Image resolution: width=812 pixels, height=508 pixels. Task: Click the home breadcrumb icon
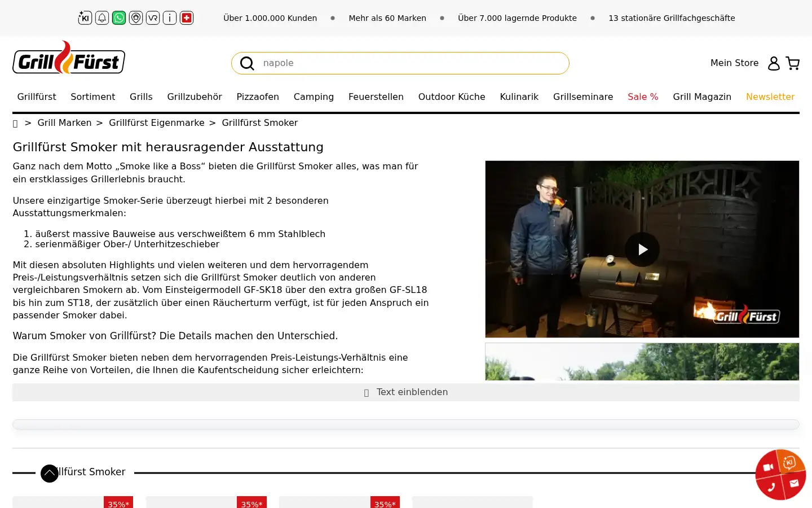pos(15,123)
